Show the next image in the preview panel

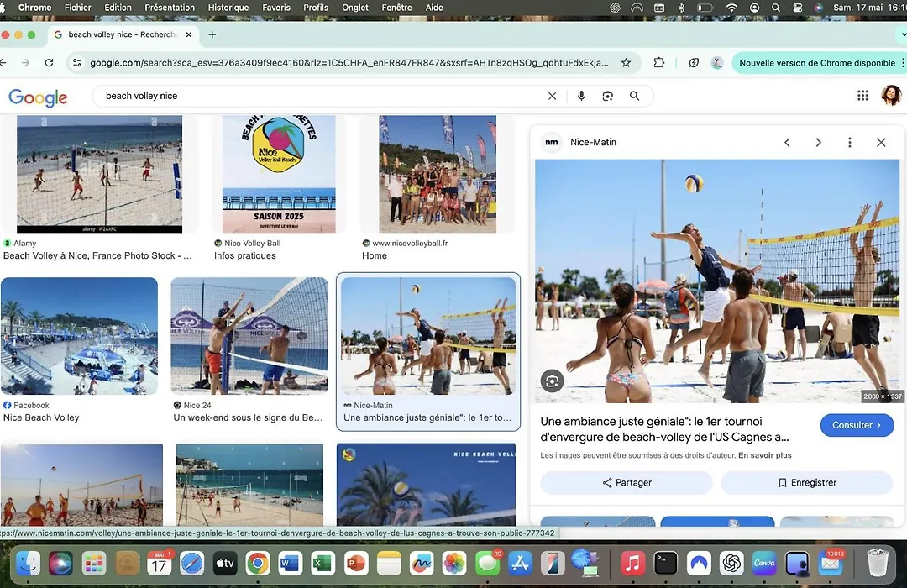(x=818, y=142)
